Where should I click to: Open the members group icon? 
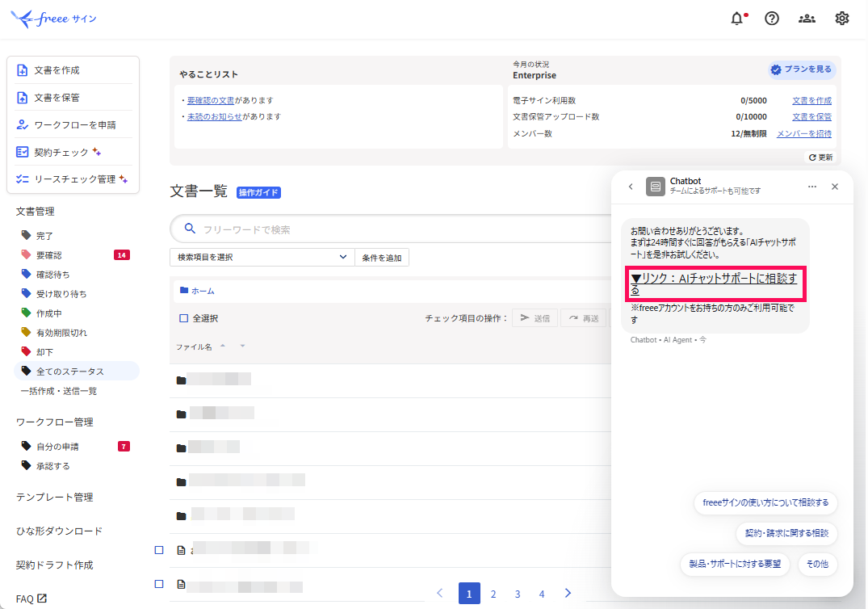pos(807,19)
